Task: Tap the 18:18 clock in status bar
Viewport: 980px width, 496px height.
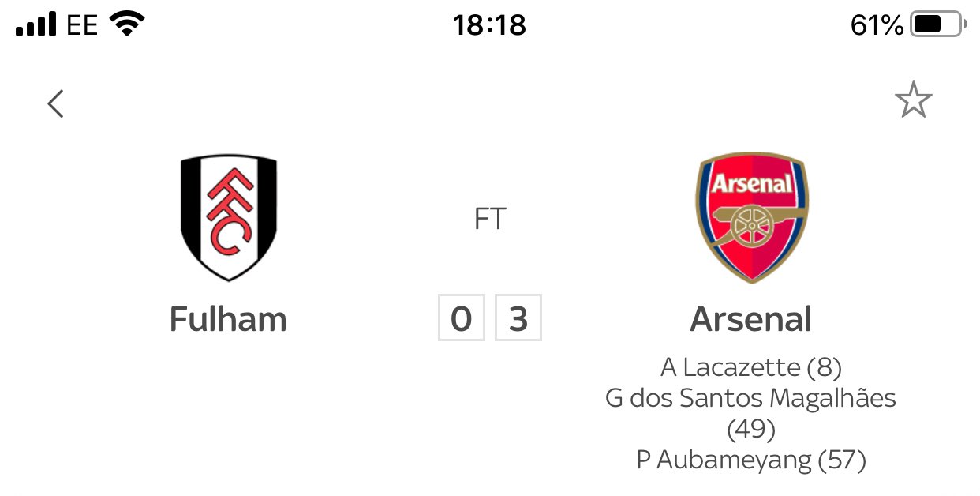Action: (489, 25)
